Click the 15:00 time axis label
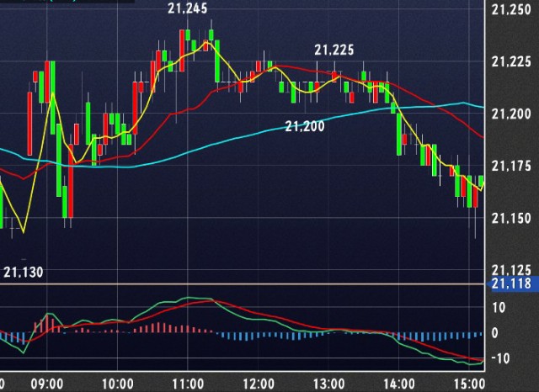This screenshot has height=392, width=539. [470, 384]
